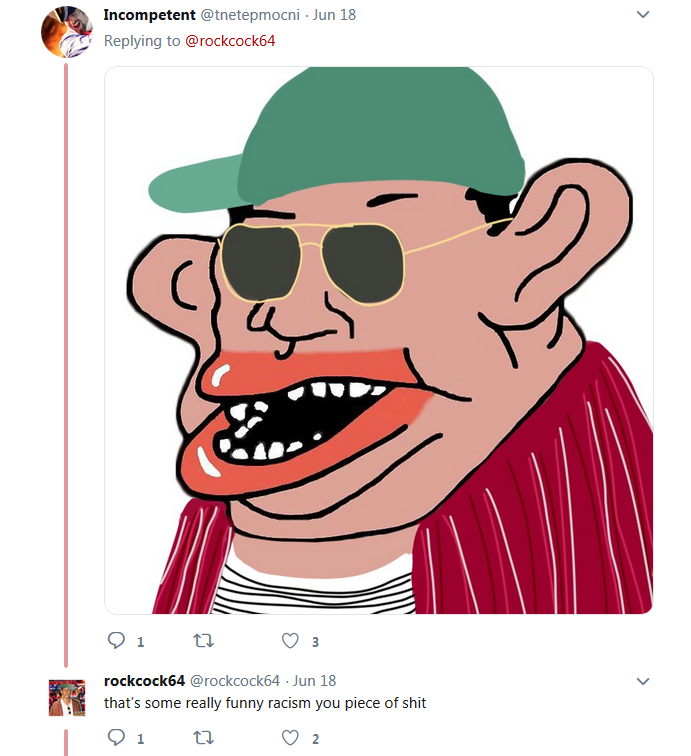Open Jun 18 timestamp on rockcock64's tweet
Screen dimensions: 691x756
(314, 681)
